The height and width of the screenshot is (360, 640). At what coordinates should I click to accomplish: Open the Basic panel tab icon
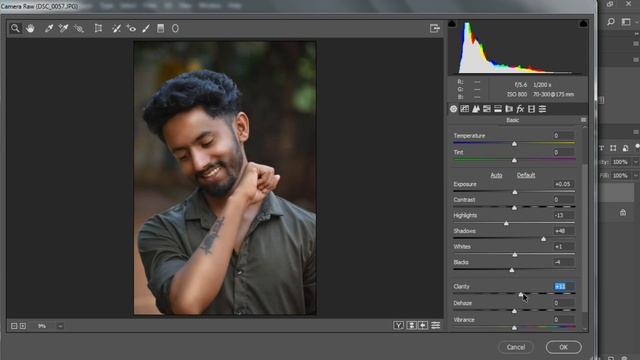coord(453,109)
